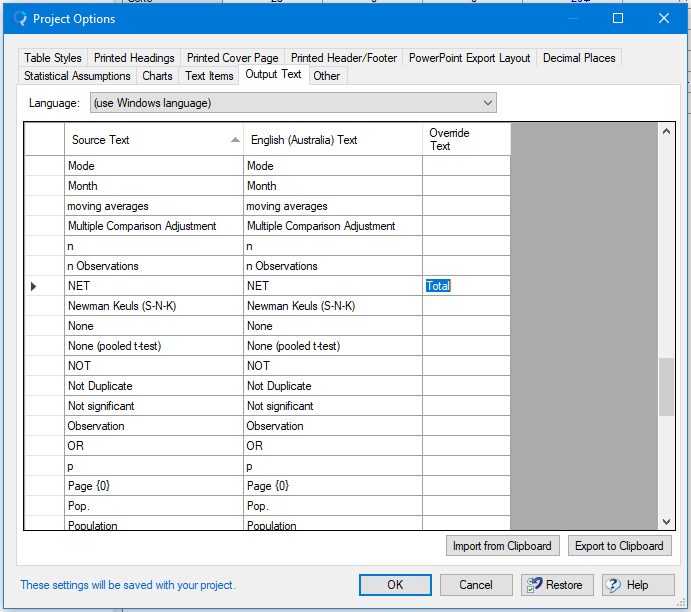
Task: Click the scroll down arrow of the table
Action: pos(666,522)
